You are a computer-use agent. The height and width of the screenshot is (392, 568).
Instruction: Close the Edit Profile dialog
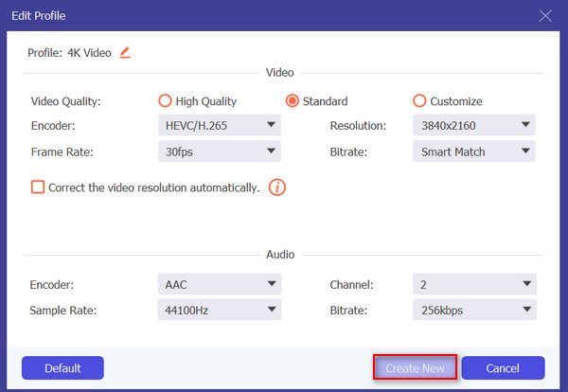[x=545, y=16]
